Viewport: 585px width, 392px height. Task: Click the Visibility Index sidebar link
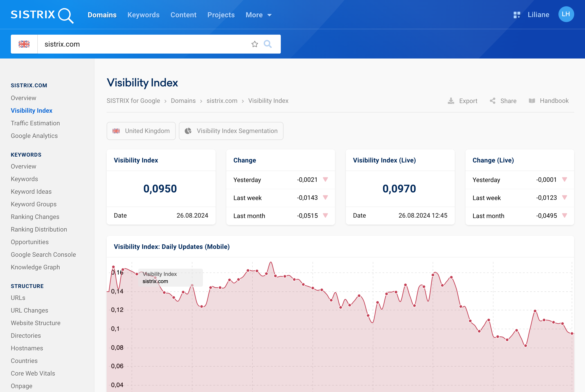point(31,110)
